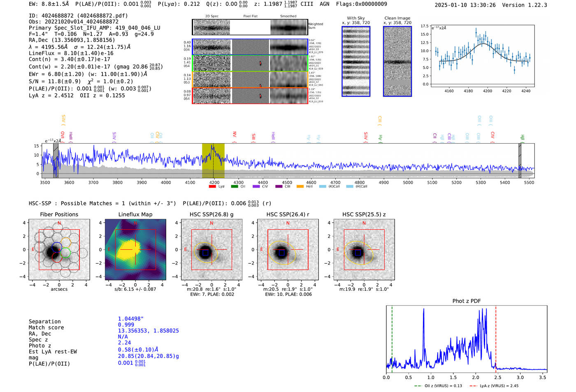The image size is (576, 392).
Task: Click the 'Separation' label
Action: [x=45, y=321]
